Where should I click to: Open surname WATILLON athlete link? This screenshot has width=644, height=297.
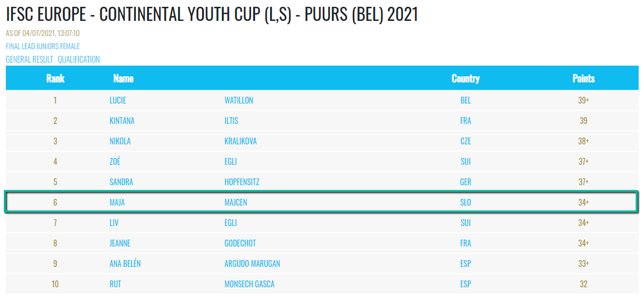click(239, 101)
